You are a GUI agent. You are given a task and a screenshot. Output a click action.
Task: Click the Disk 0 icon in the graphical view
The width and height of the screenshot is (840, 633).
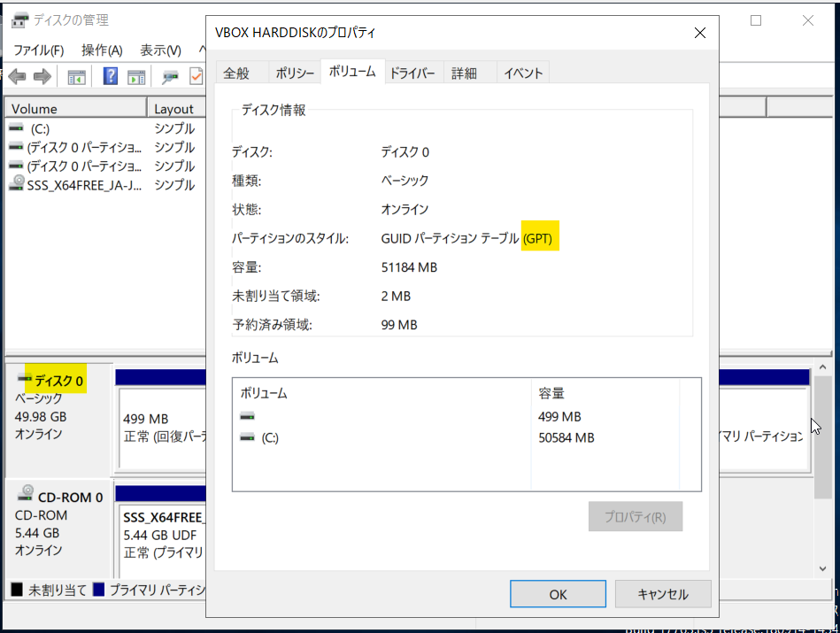tap(24, 378)
